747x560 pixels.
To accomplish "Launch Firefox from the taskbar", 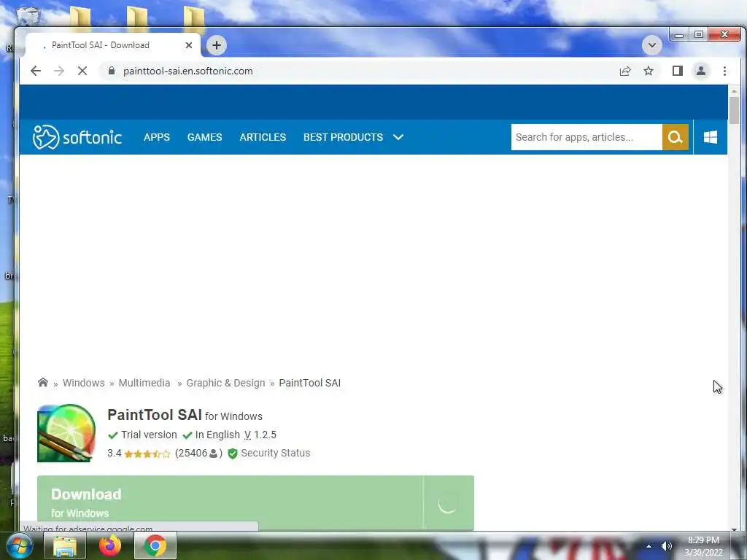I will (x=110, y=545).
